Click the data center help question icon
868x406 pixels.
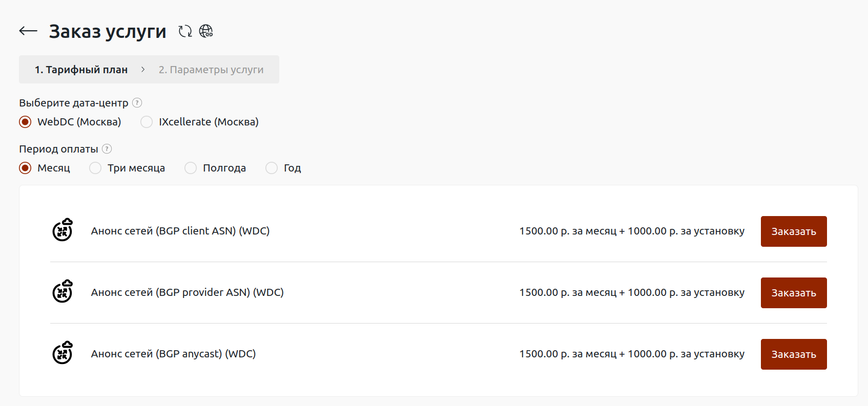137,103
